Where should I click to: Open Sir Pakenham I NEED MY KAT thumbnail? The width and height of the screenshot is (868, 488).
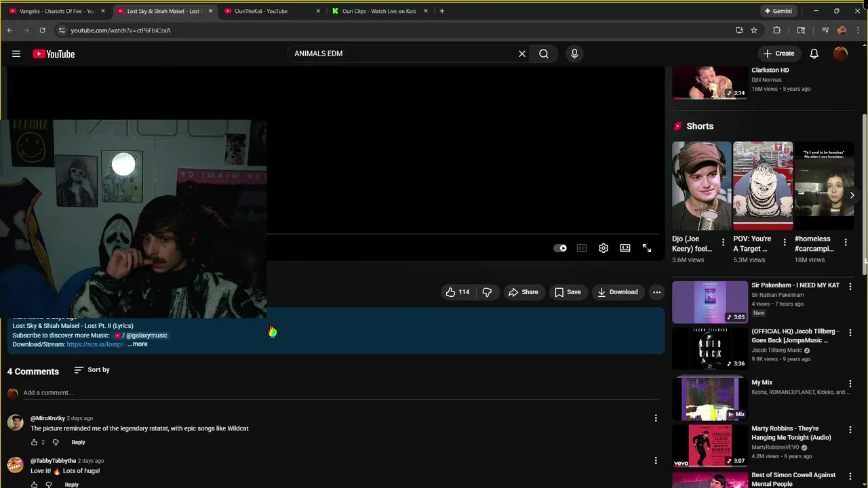coord(710,302)
